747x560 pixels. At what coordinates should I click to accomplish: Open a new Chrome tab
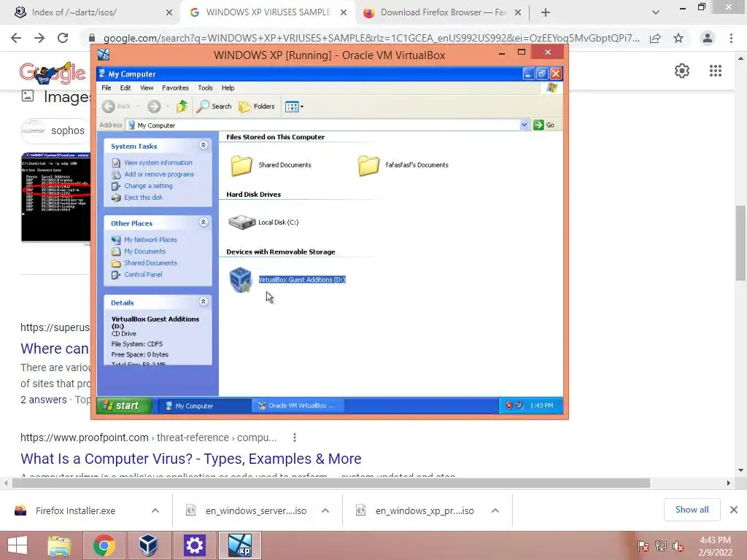point(546,13)
